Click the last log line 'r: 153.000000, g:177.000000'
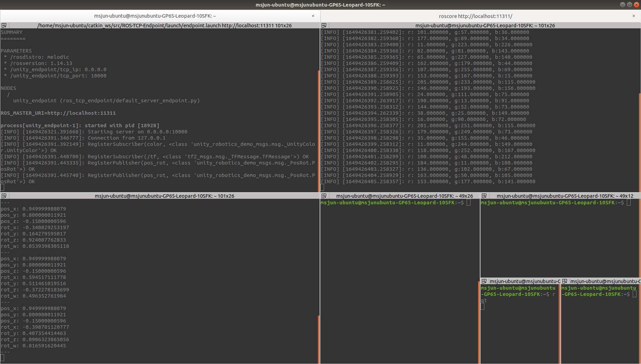 click(428, 181)
